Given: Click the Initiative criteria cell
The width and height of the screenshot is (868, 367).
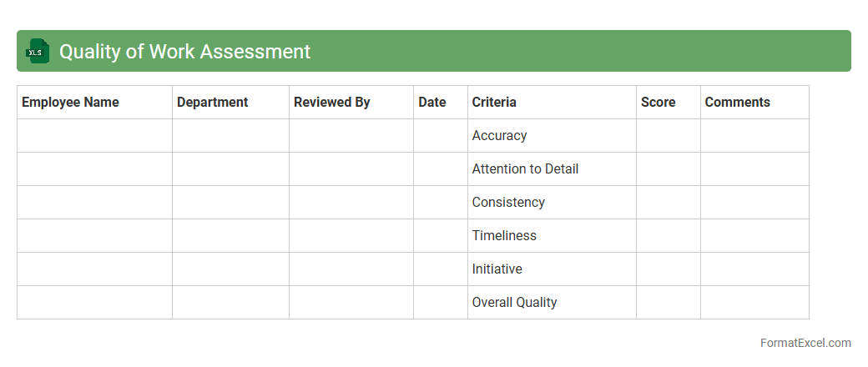Looking at the screenshot, I should pyautogui.click(x=497, y=269).
